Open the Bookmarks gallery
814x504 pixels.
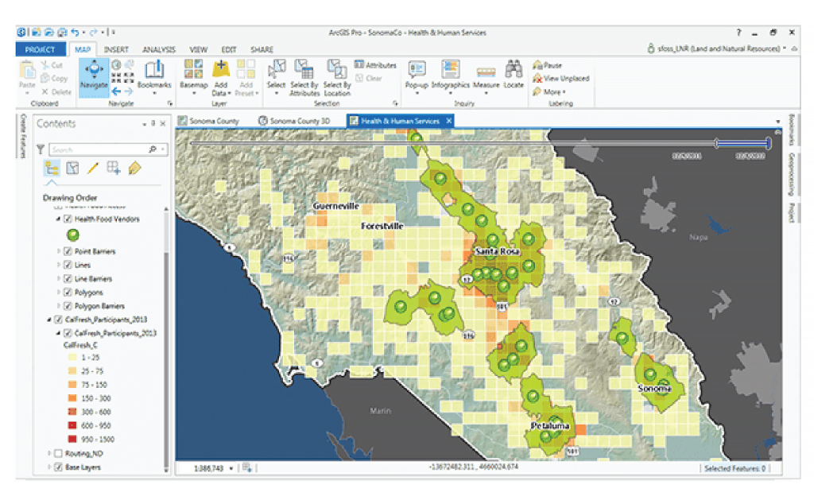[153, 76]
